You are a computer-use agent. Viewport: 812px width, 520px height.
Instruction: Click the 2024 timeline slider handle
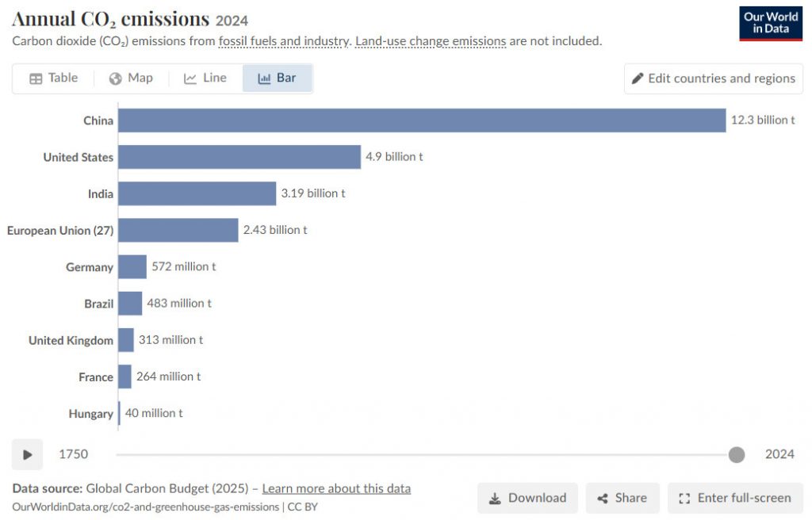click(x=737, y=455)
